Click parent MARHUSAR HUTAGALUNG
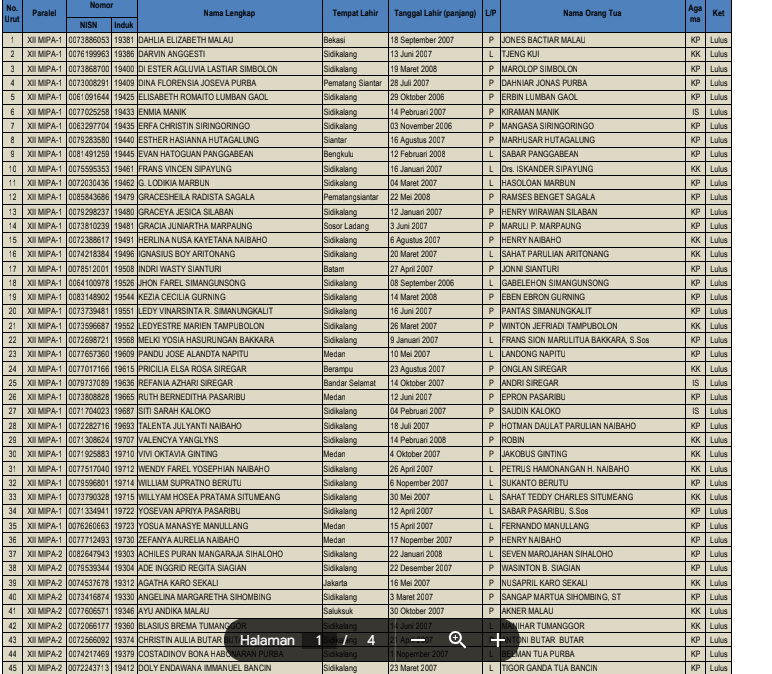772x674 pixels. tap(548, 140)
